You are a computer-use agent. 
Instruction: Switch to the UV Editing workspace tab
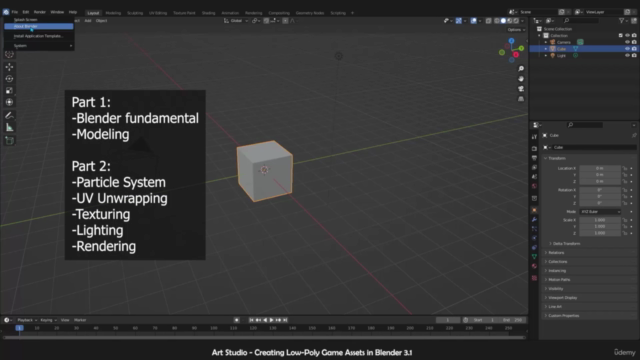[x=158, y=13]
